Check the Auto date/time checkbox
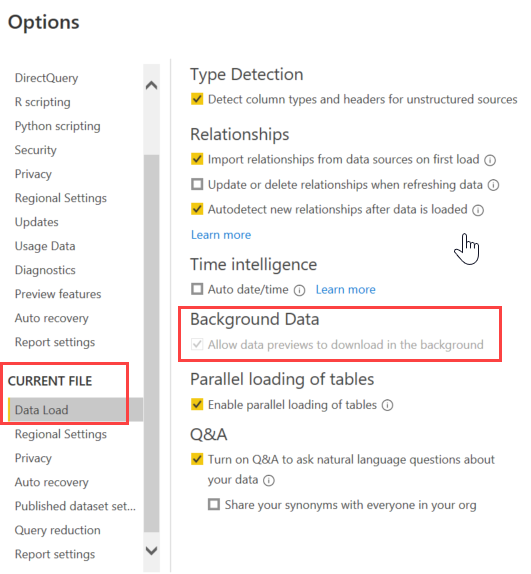 coord(197,289)
